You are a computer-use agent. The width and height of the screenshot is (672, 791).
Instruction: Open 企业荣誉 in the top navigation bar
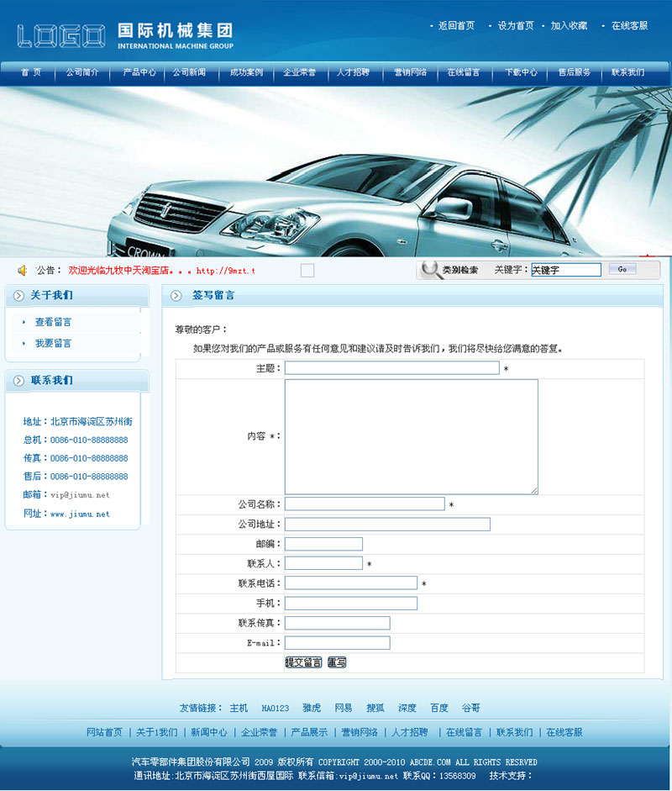coord(299,72)
